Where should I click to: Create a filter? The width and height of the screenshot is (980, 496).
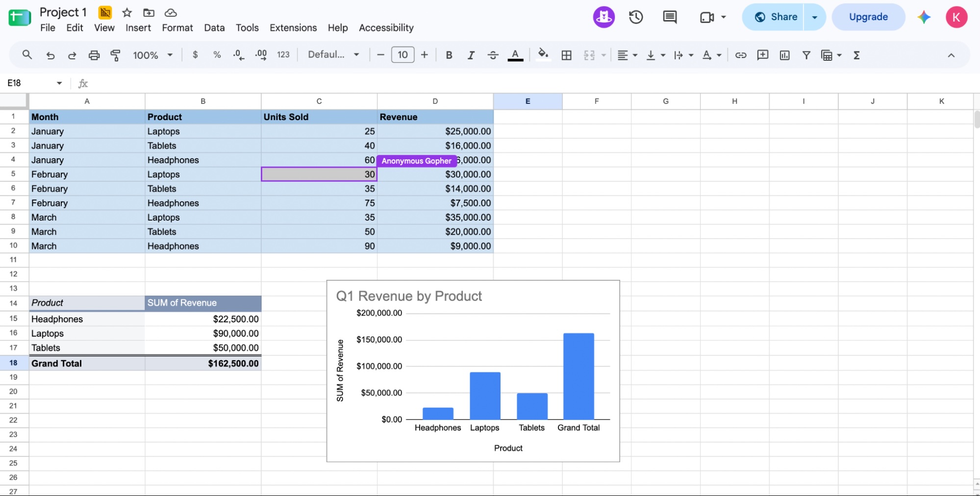pyautogui.click(x=806, y=55)
